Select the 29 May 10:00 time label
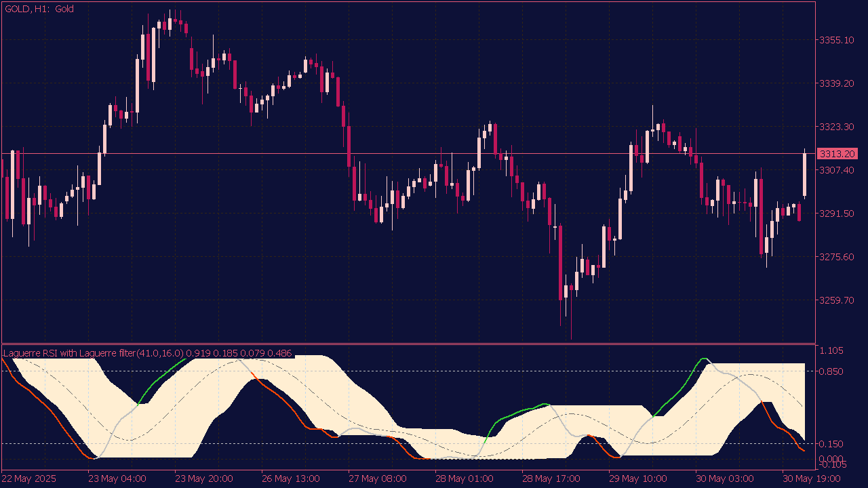This screenshot has width=868, height=488. pos(638,479)
